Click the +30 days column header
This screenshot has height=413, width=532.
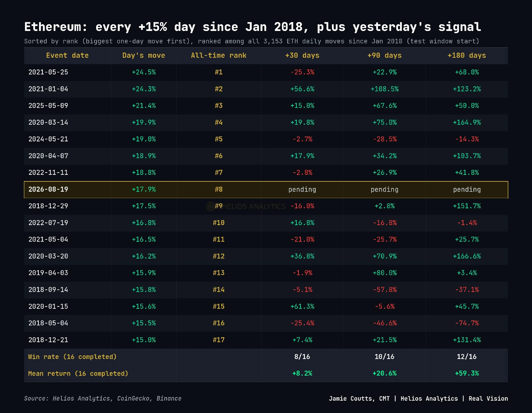[302, 55]
